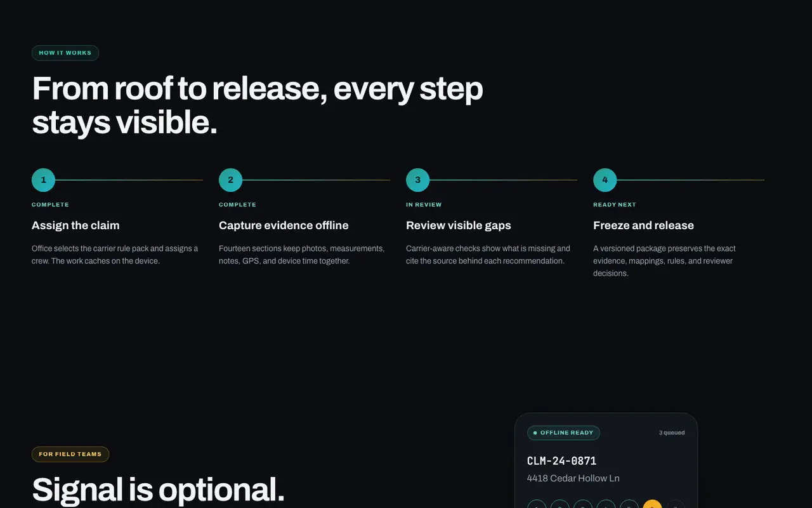Click the IN REVIEW status label
The image size is (812, 508).
[424, 204]
